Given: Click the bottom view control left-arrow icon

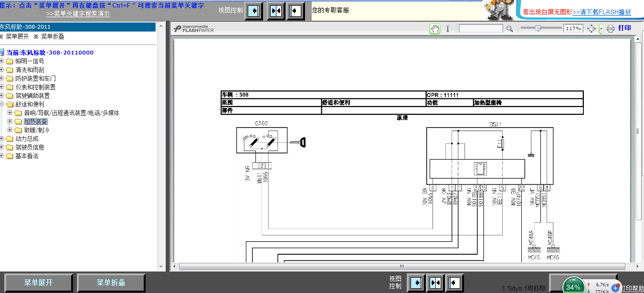Looking at the screenshot, I should pos(454,282).
